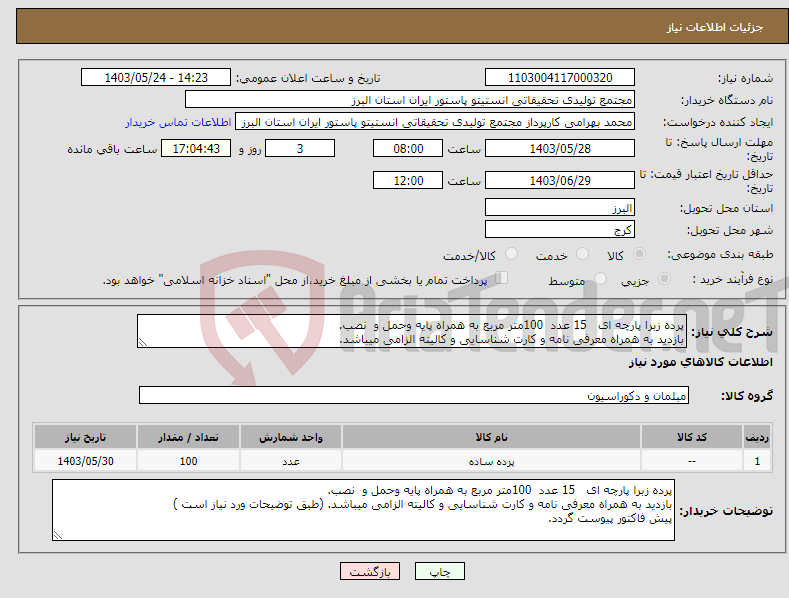Click the نام دستگاه خریدار field
The width and height of the screenshot is (789, 598).
pos(410,100)
